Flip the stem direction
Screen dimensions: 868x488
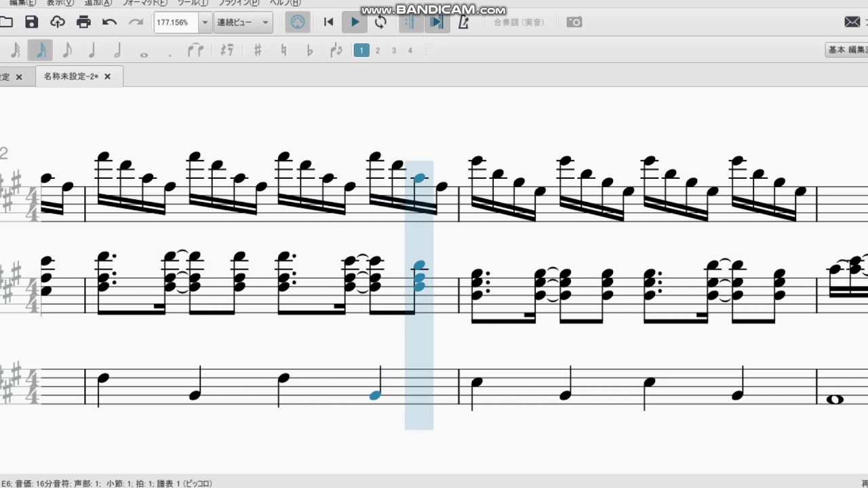336,50
